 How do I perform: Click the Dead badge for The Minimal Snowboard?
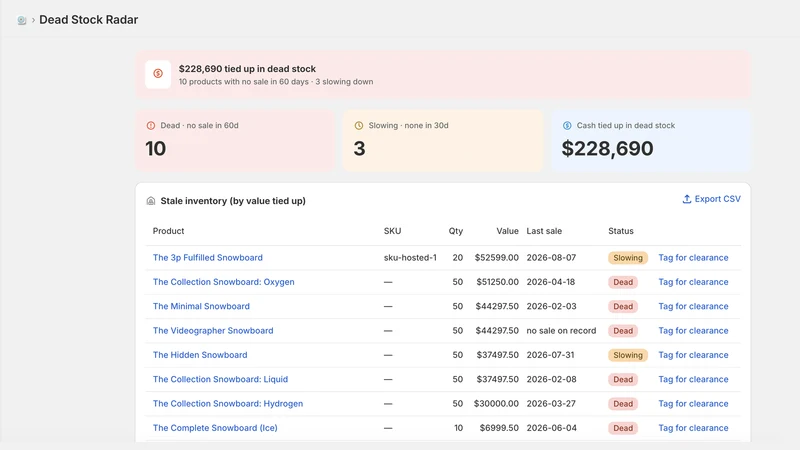(x=623, y=306)
